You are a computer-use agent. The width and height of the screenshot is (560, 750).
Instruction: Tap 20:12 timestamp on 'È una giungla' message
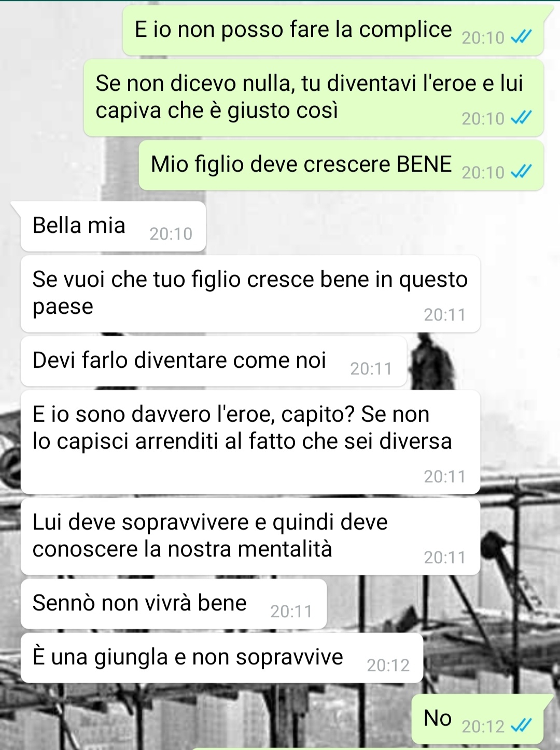388,665
